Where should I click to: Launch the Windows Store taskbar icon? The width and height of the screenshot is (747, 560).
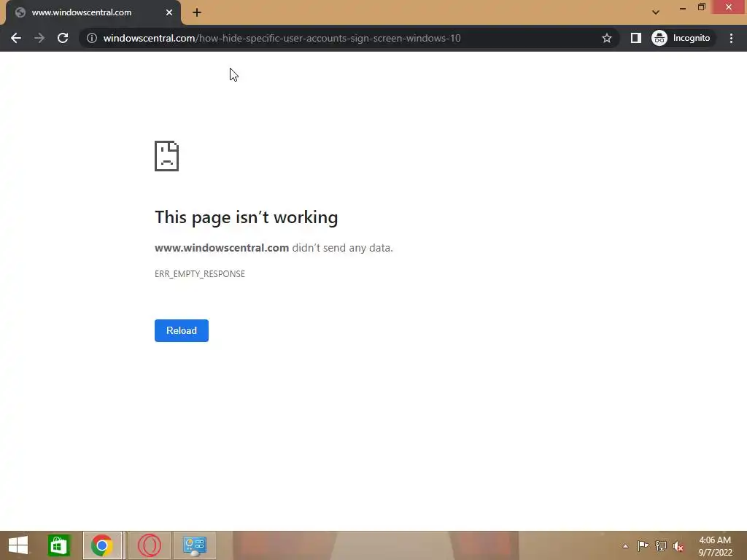[59, 545]
